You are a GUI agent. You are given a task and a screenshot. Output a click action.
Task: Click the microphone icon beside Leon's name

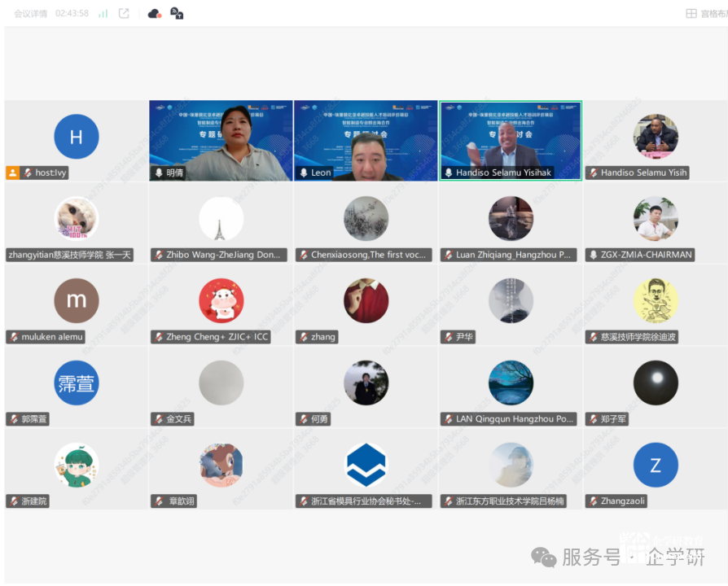point(304,173)
